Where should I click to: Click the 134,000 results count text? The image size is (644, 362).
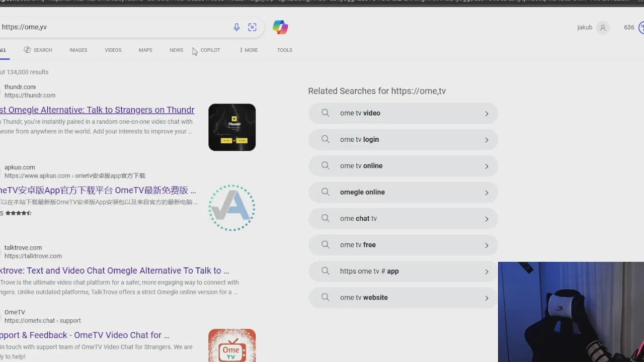(x=24, y=72)
